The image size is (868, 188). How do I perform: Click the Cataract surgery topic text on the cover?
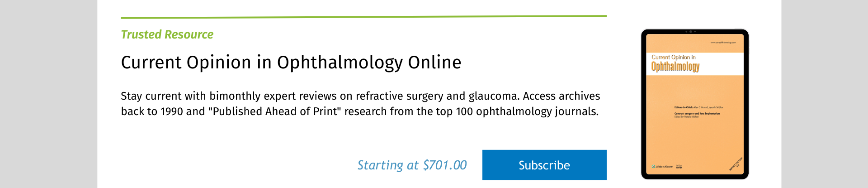click(697, 113)
